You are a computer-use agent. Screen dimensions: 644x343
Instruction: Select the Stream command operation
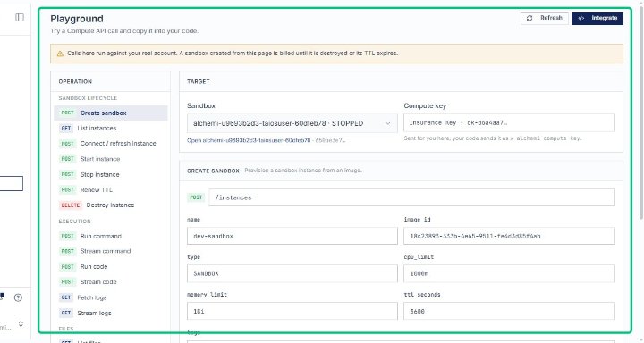(x=111, y=251)
